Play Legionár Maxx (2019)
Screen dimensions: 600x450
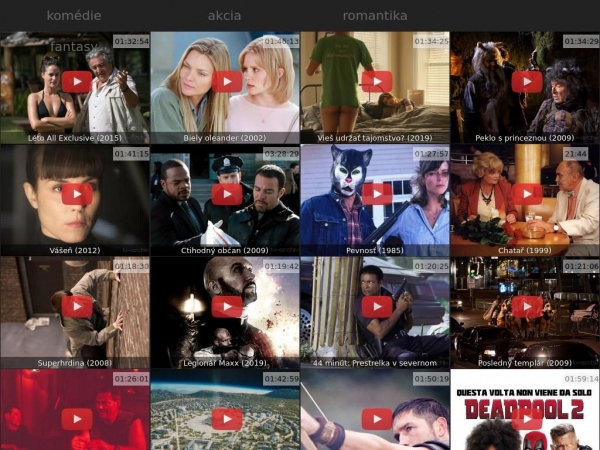227,307
